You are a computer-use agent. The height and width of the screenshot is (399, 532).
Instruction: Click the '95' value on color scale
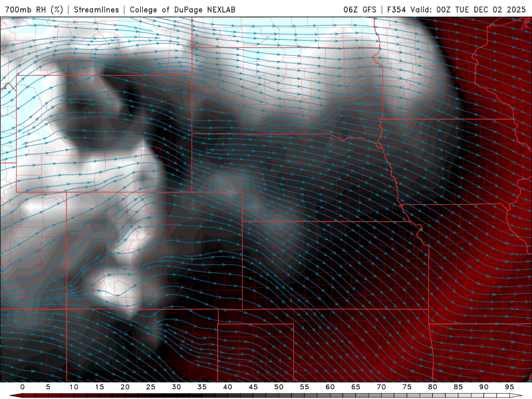pos(509,387)
